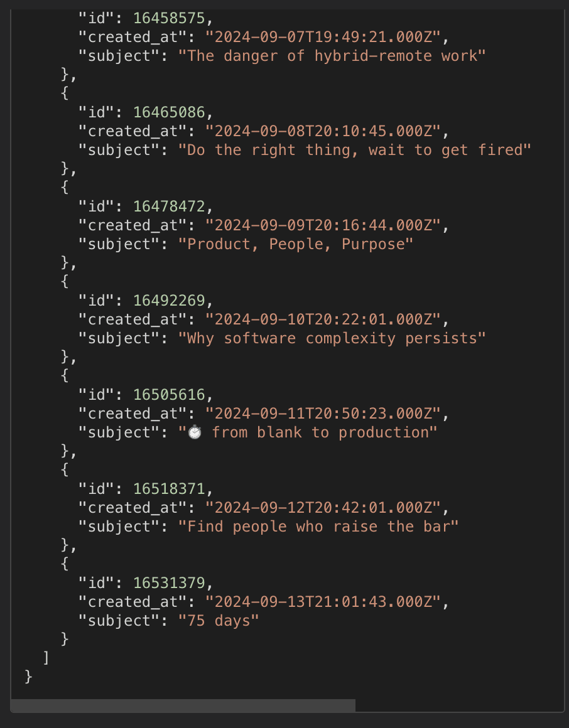Click the subject "The danger of hybrid-remote work"

click(332, 56)
